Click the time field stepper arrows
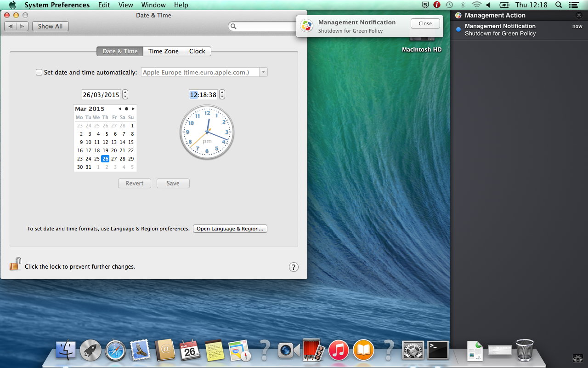 click(x=222, y=95)
